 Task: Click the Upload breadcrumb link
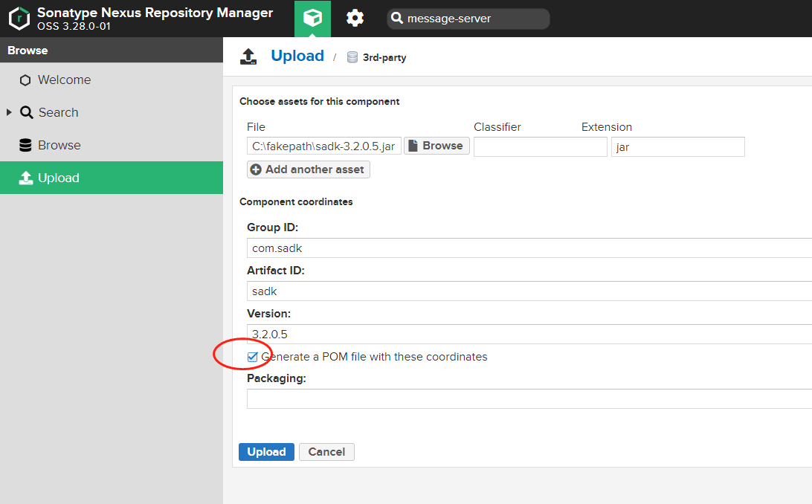point(297,56)
